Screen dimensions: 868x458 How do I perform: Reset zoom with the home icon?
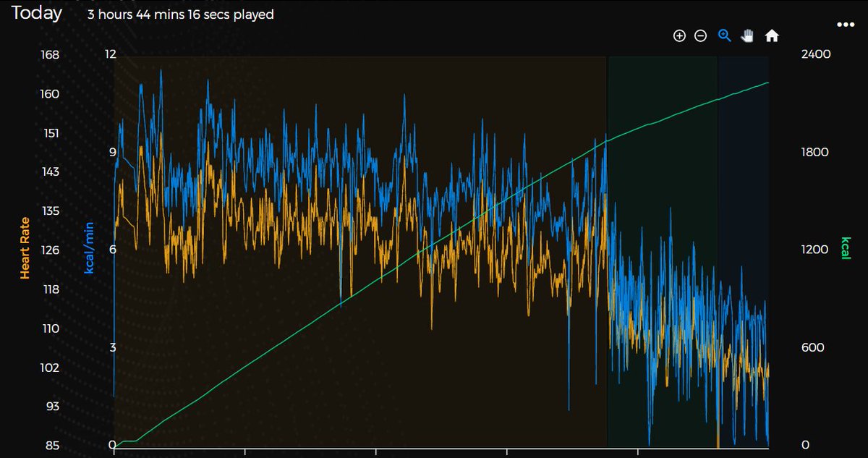[x=772, y=35]
